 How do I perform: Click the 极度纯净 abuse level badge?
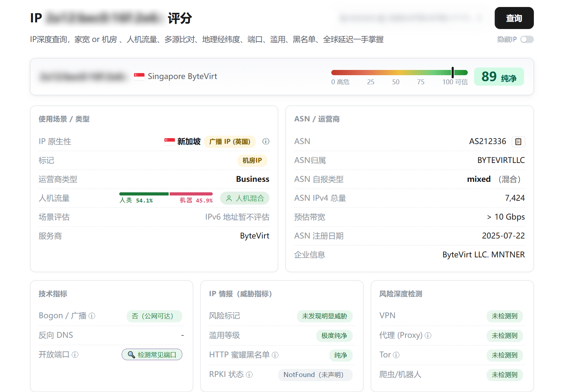pyautogui.click(x=334, y=336)
